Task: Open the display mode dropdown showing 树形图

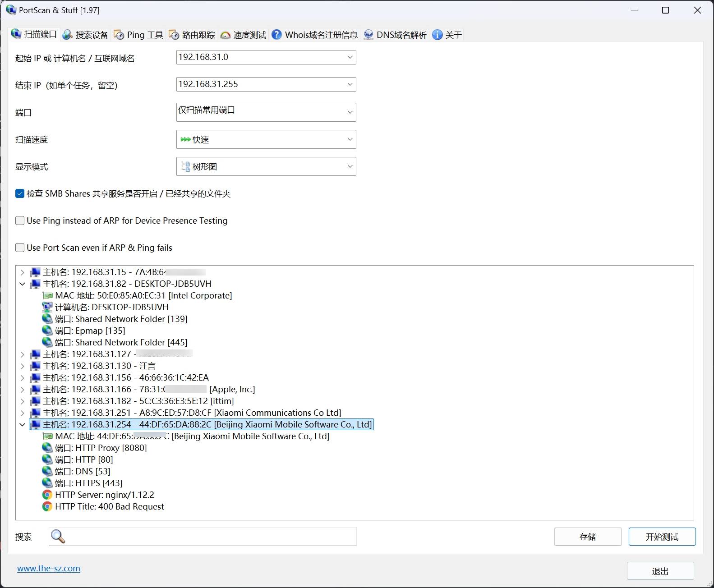Action: [x=266, y=166]
